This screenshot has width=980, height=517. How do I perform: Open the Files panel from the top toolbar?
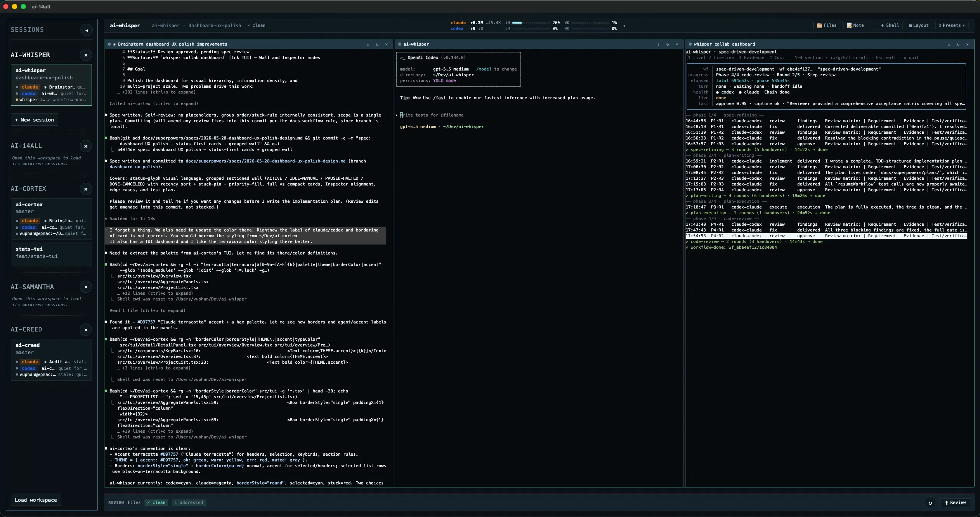pyautogui.click(x=827, y=26)
